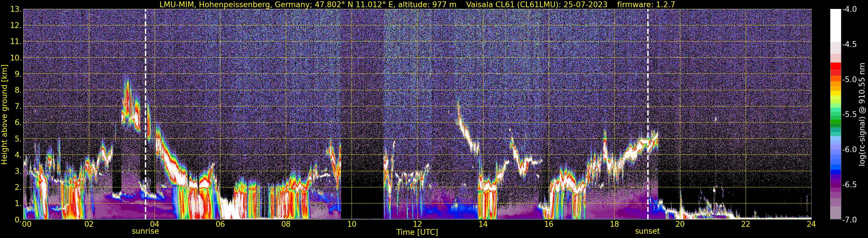Click the '-5.5' colorbar tick value
The width and height of the screenshot is (868, 238).
tap(849, 115)
